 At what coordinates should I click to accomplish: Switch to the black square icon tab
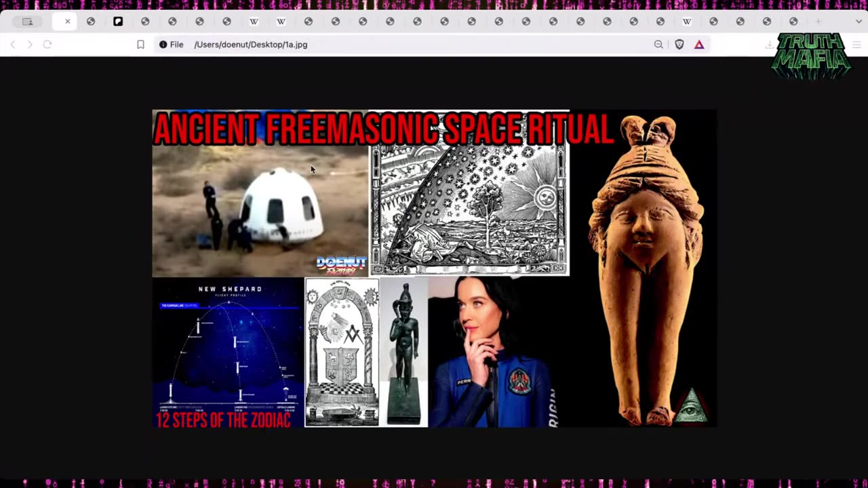pos(118,22)
